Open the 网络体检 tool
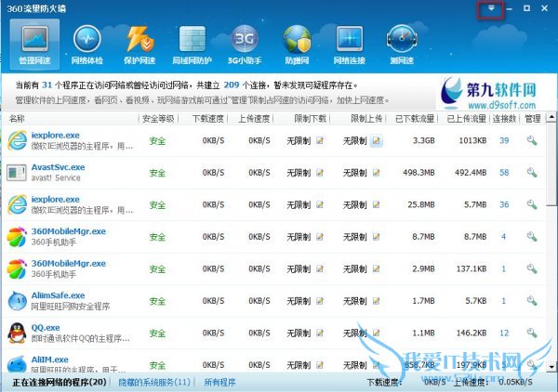Viewport: 558px width, 392px height. (87, 45)
